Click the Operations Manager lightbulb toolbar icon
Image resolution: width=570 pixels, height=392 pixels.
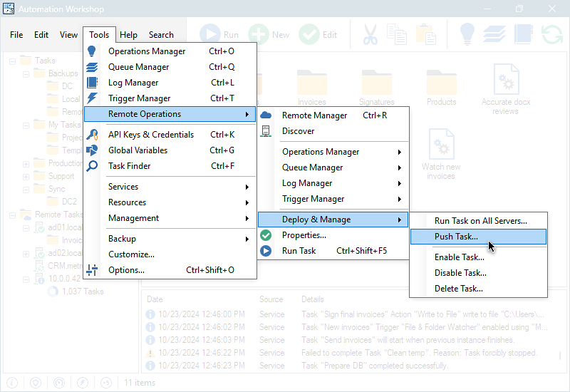(467, 34)
